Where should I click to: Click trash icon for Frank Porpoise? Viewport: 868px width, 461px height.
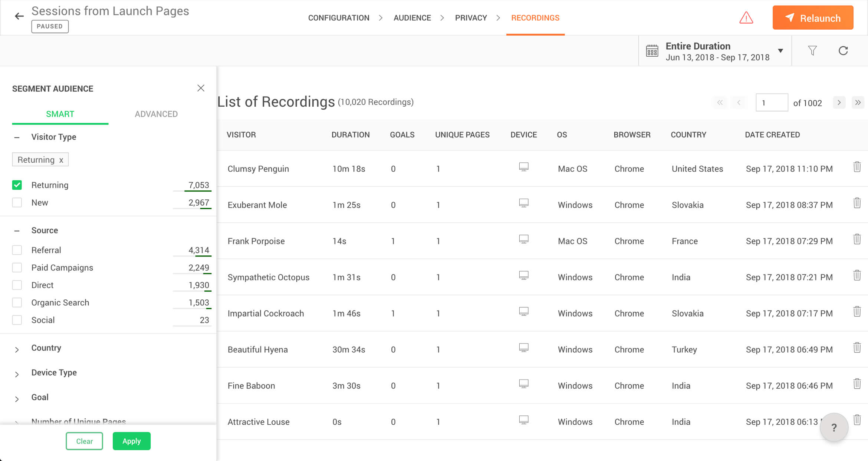tap(857, 239)
